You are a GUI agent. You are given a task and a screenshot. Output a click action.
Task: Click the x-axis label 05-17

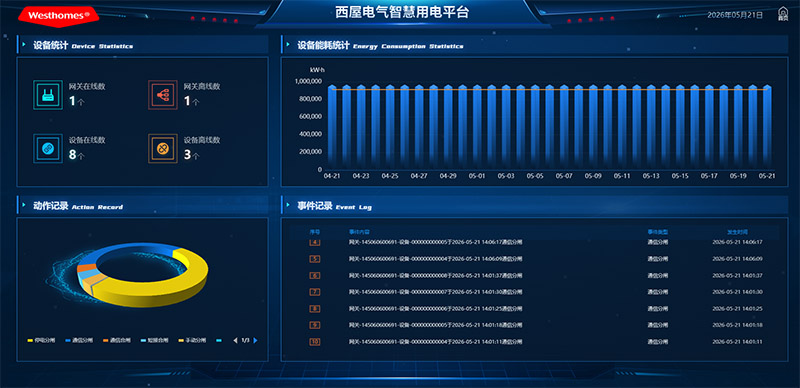[x=709, y=176]
